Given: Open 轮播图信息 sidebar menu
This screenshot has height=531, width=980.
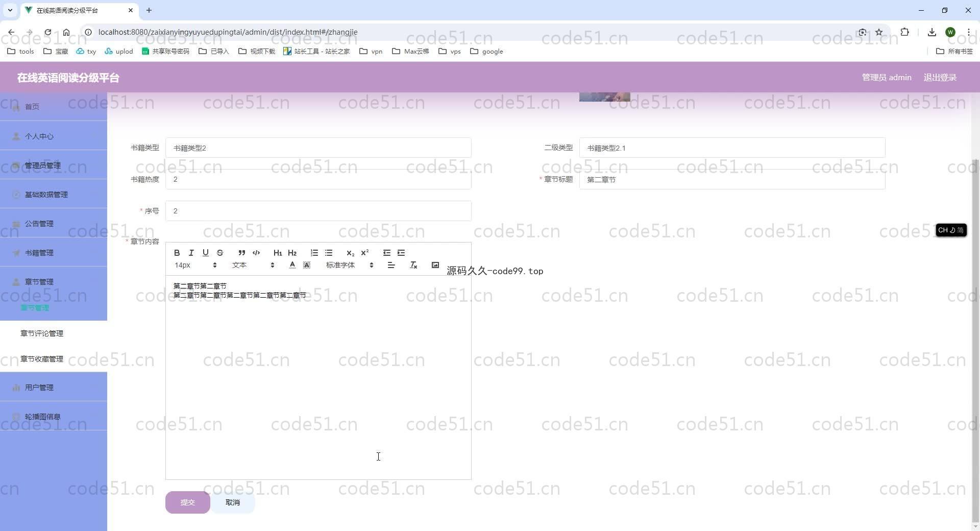Looking at the screenshot, I should [54, 417].
